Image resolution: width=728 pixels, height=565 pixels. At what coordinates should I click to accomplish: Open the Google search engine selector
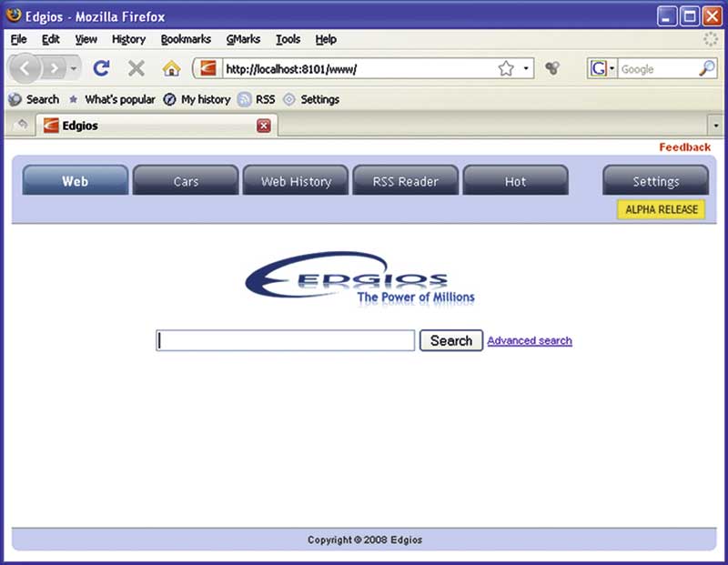point(602,69)
